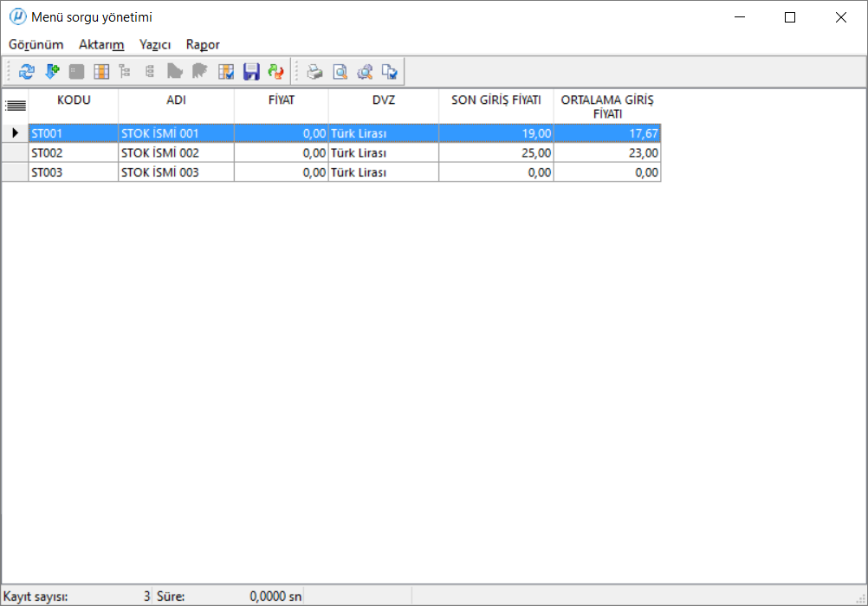The image size is (868, 606).
Task: Open the Rapor menu
Action: pyautogui.click(x=203, y=44)
